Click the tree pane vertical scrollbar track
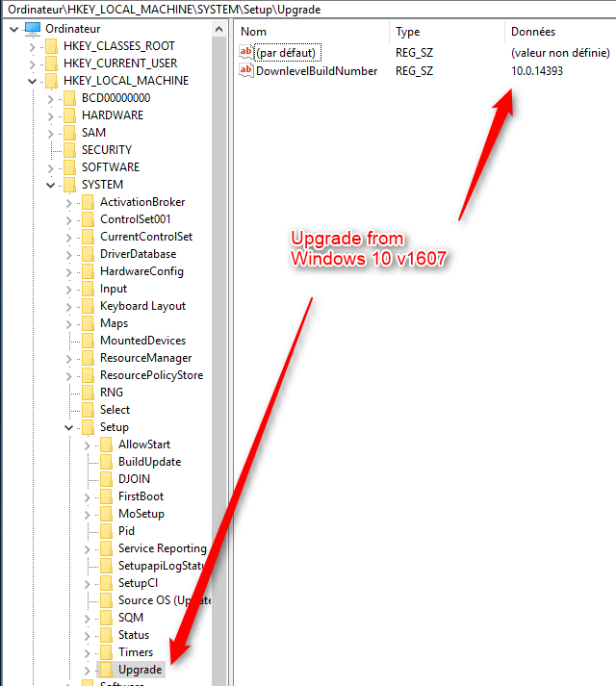 218,362
